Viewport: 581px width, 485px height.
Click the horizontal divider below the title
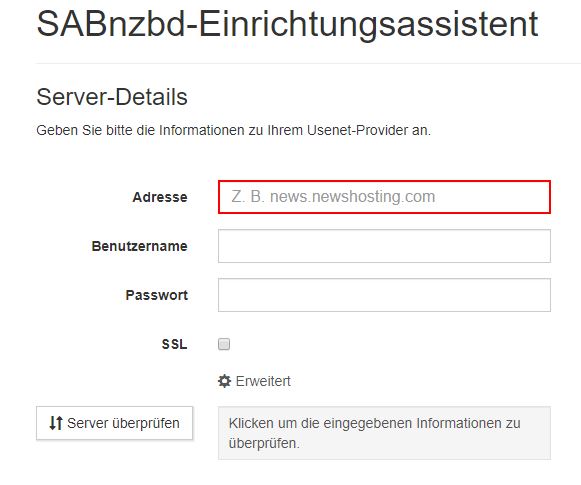coord(309,63)
